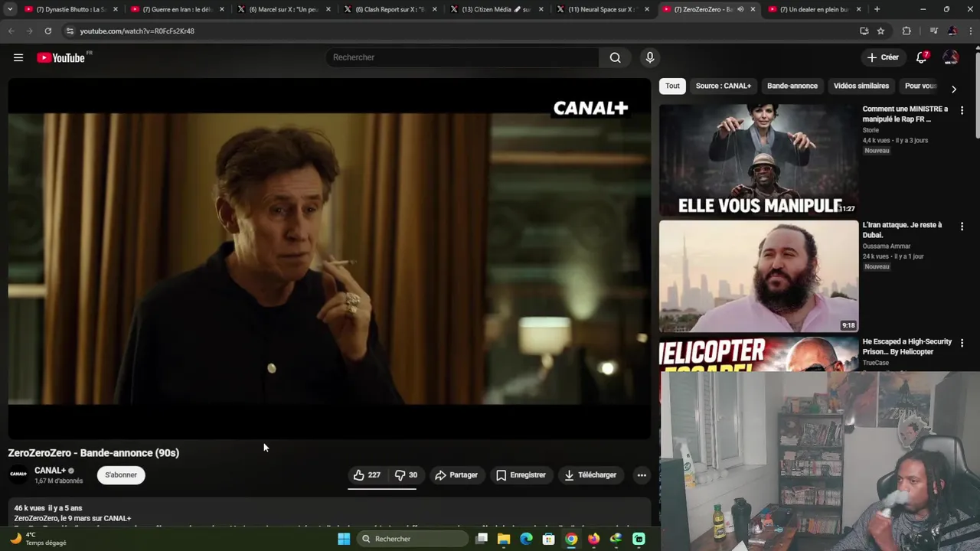Open Windows Start menu
Screen dimensions: 980x551
coord(344,539)
